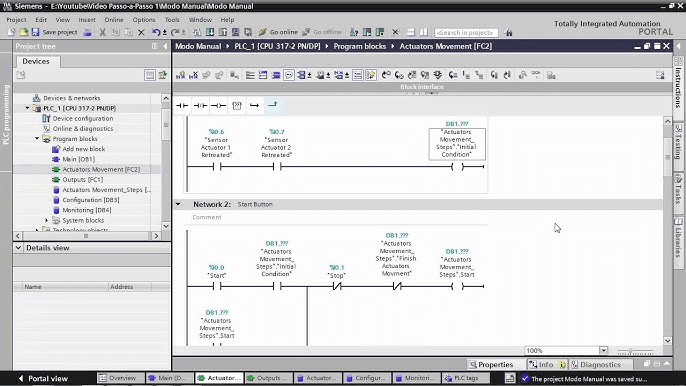Click the Paste icon in main toolbar
Image resolution: width=686 pixels, height=386 pixels.
point(128,32)
